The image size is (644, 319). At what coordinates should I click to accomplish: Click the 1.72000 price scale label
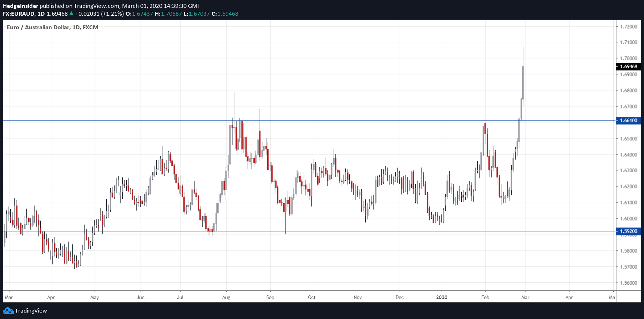coord(628,27)
